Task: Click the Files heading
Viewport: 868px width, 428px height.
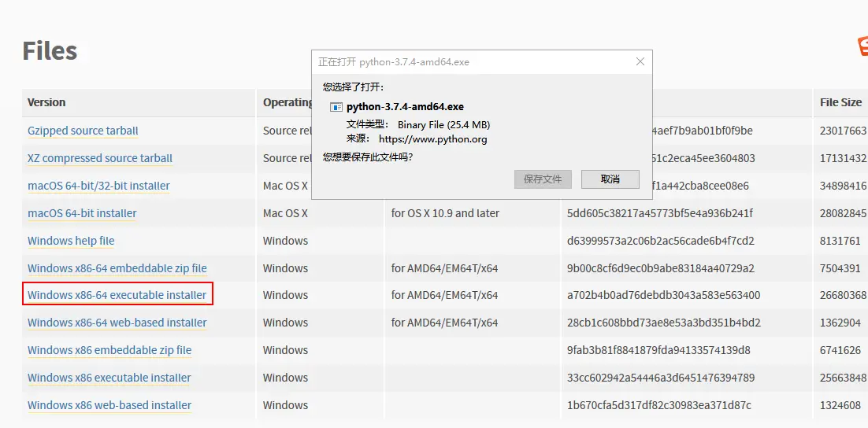Action: (50, 51)
